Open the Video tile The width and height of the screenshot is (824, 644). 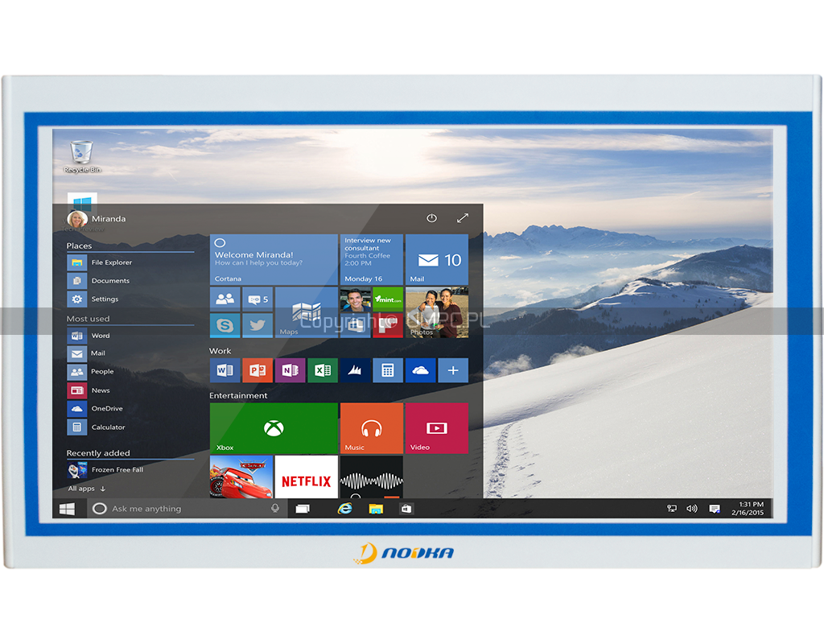(437, 428)
